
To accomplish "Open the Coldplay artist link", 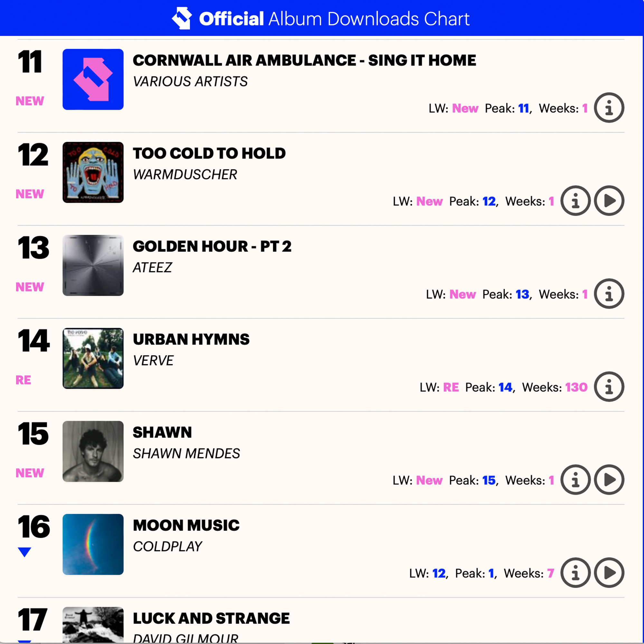I will tap(167, 546).
